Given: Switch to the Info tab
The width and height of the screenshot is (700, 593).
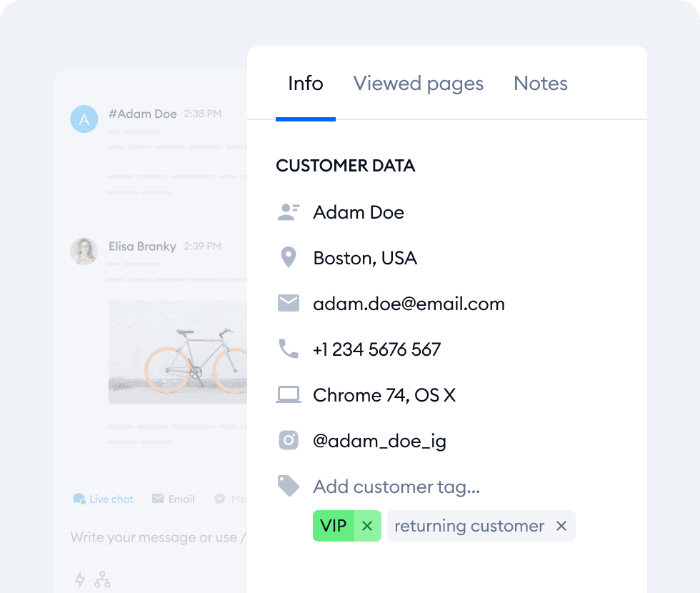Looking at the screenshot, I should pyautogui.click(x=306, y=84).
